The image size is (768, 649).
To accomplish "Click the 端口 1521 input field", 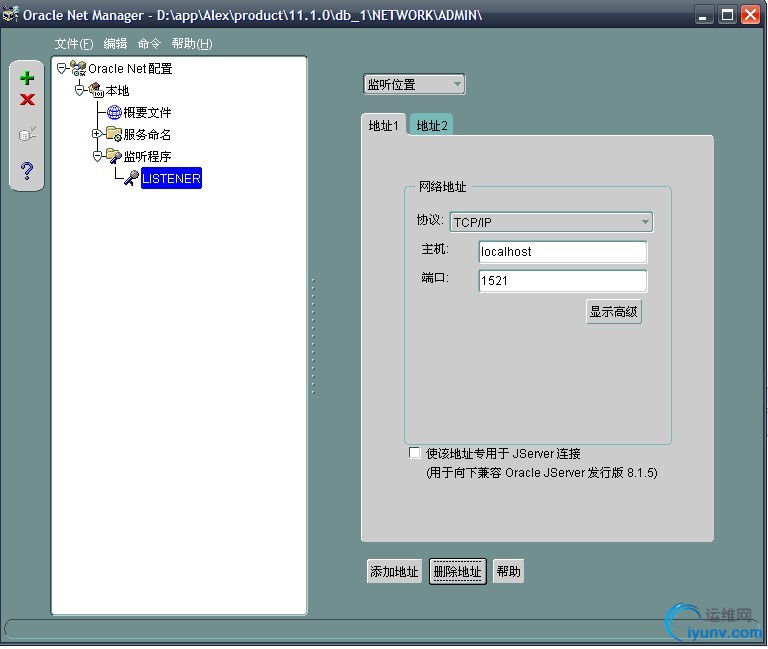I will pos(563,281).
